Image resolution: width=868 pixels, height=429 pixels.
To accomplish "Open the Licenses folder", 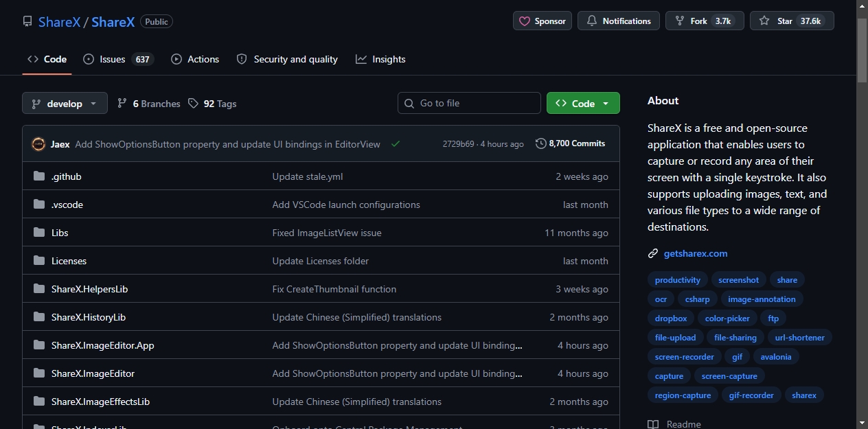I will 69,261.
